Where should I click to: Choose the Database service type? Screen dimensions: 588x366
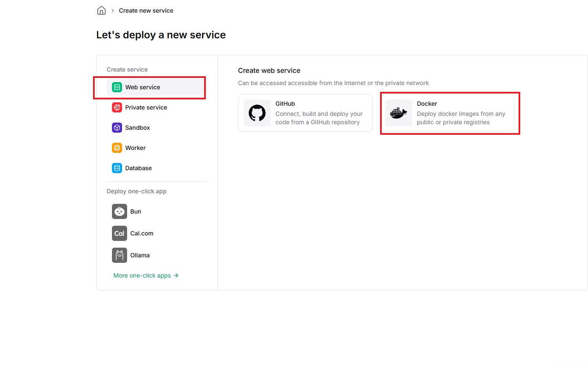click(x=157, y=168)
